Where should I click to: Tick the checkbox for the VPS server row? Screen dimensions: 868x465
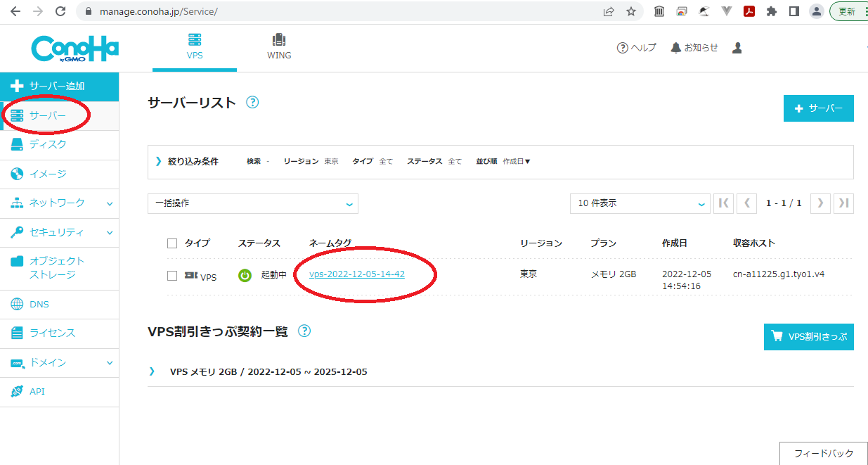pyautogui.click(x=172, y=276)
